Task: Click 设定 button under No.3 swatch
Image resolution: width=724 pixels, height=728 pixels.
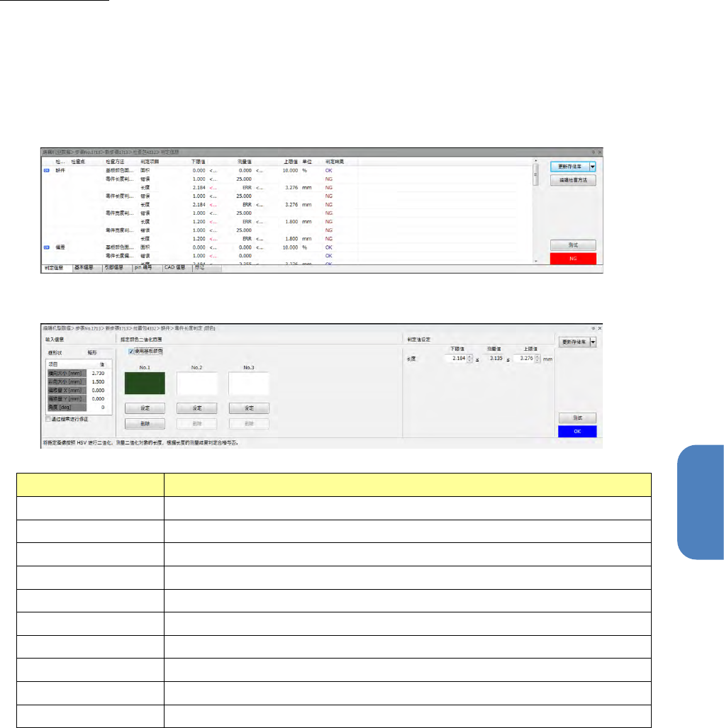Action: click(249, 408)
